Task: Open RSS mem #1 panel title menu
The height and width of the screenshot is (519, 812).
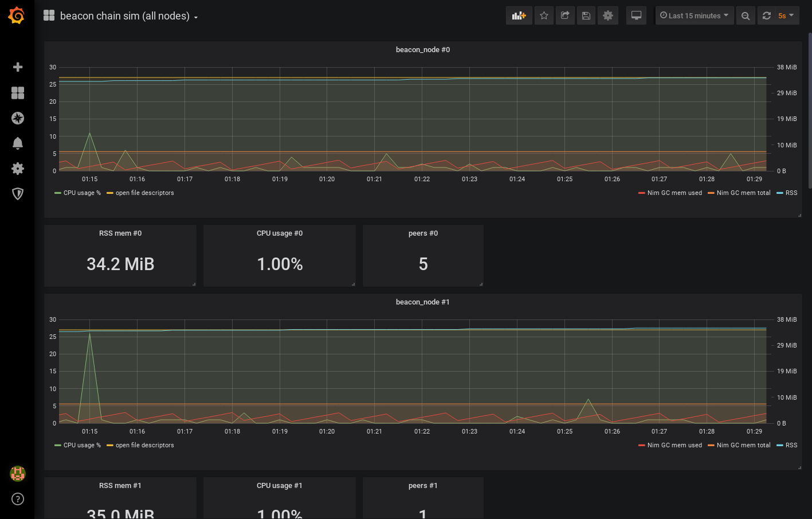Action: pos(120,486)
